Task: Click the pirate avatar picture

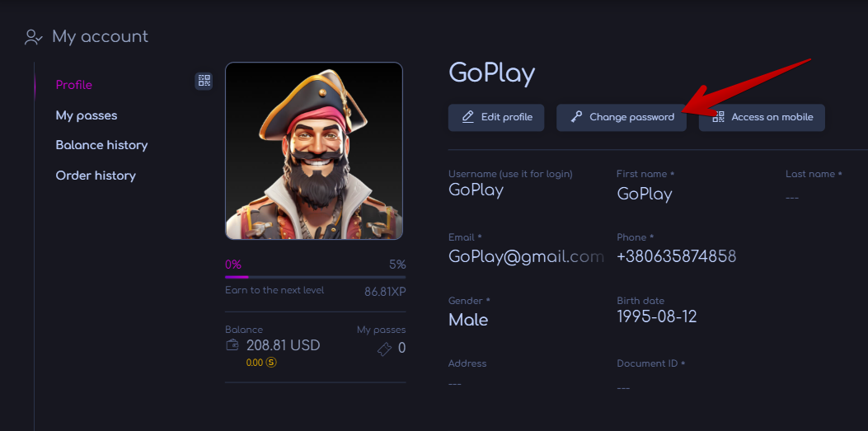Action: tap(314, 151)
